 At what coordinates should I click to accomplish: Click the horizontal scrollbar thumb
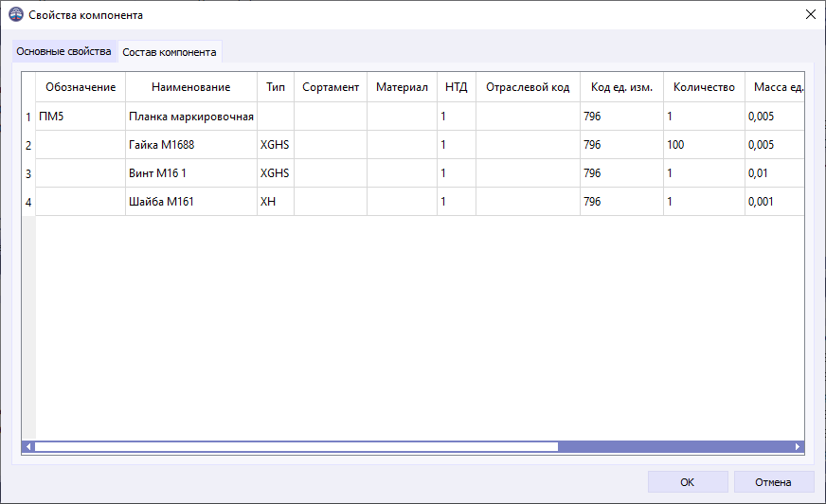pyautogui.click(x=296, y=446)
